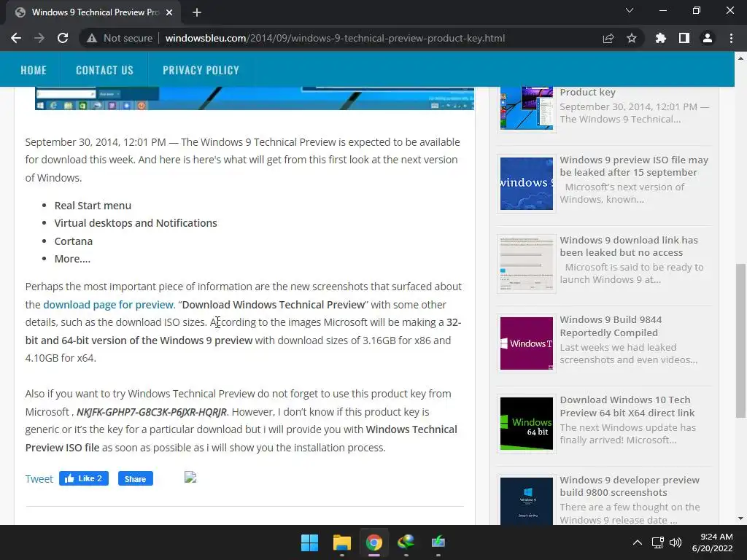Share this page using the share icon

click(608, 38)
